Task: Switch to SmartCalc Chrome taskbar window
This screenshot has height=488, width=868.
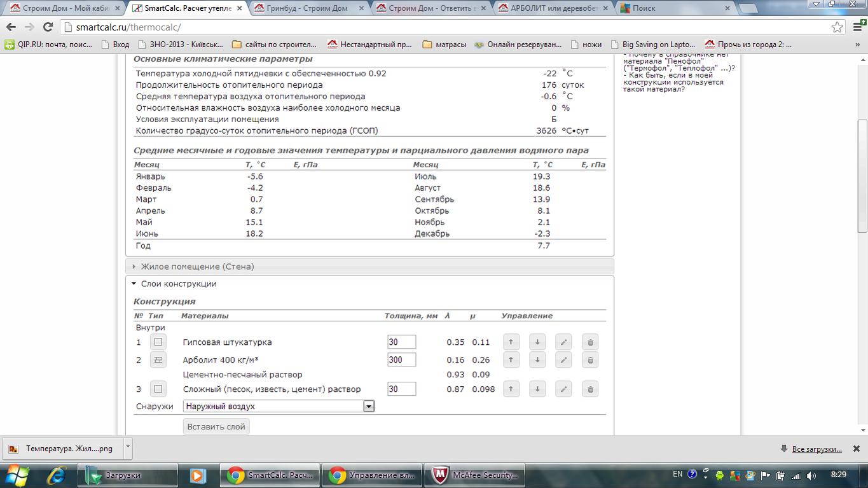Action: (x=270, y=475)
